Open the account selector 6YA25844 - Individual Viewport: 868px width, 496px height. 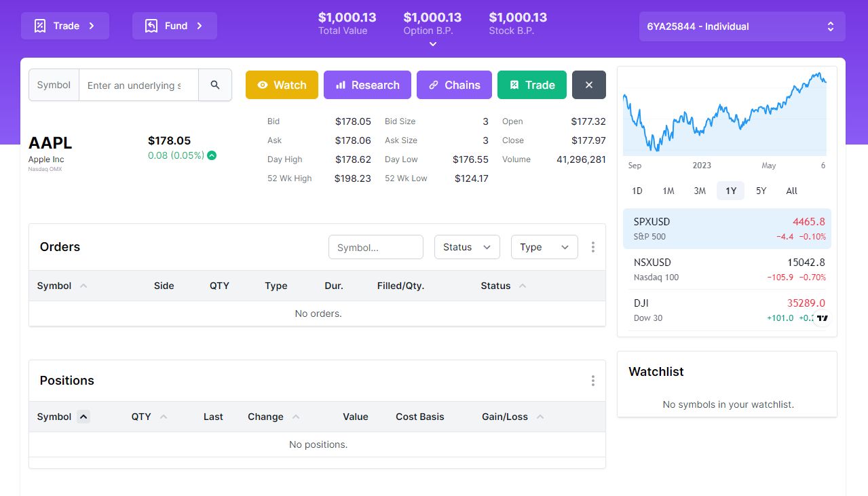tap(742, 26)
